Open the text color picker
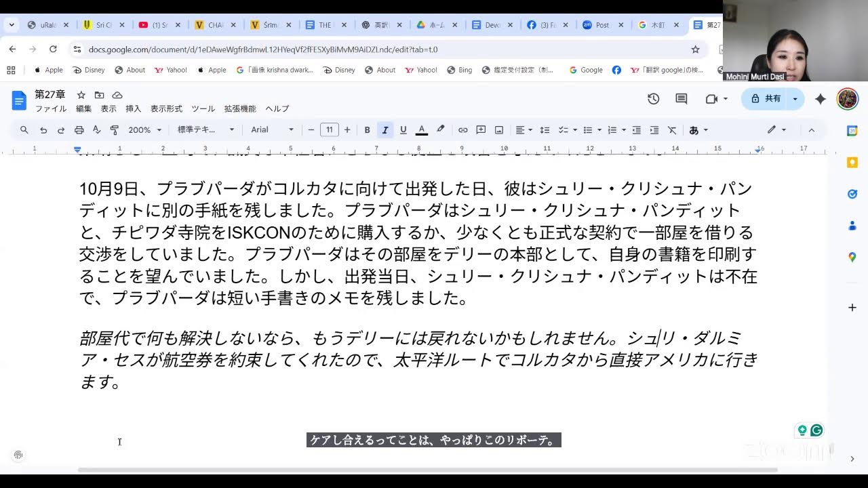868x488 pixels. coord(421,130)
